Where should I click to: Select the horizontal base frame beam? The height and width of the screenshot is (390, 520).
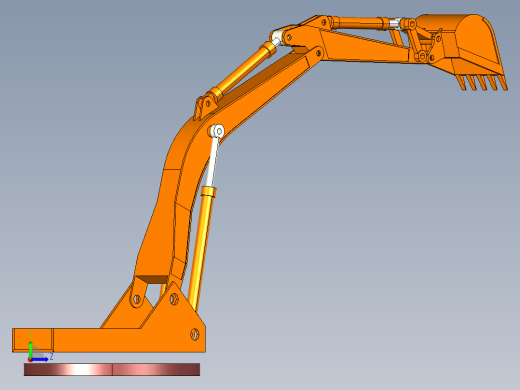pyautogui.click(x=109, y=340)
